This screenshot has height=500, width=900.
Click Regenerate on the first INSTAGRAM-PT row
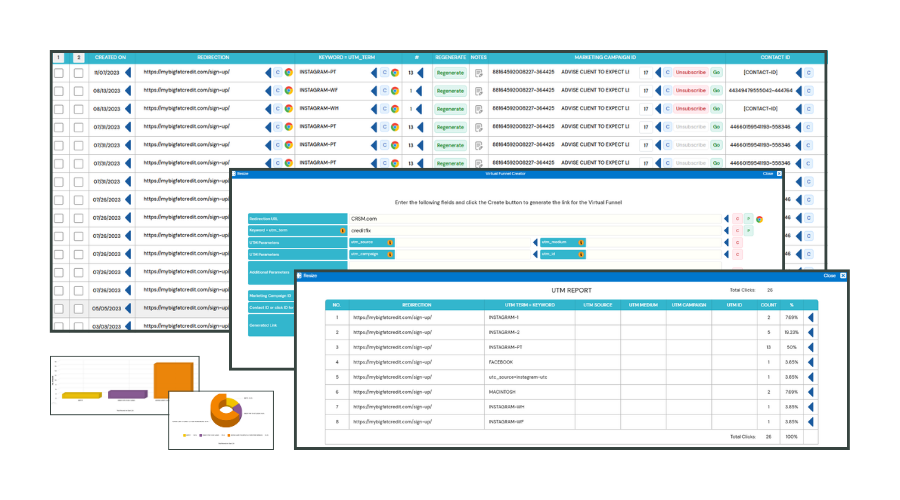click(x=450, y=72)
